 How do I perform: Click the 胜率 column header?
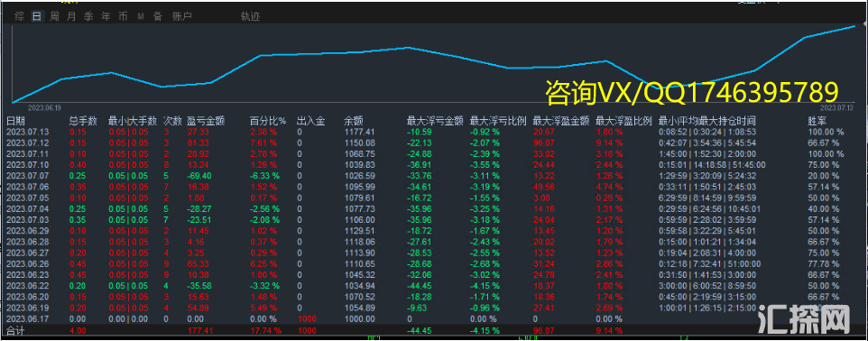pyautogui.click(x=818, y=121)
